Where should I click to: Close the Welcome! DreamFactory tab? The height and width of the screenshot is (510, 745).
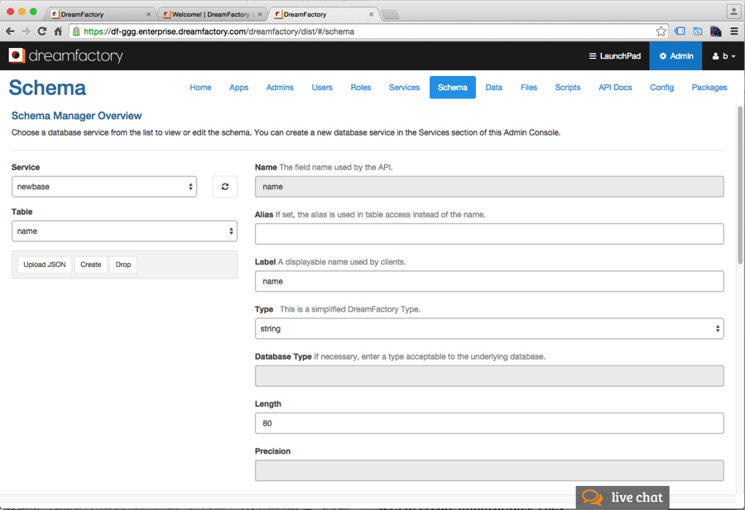coord(259,14)
